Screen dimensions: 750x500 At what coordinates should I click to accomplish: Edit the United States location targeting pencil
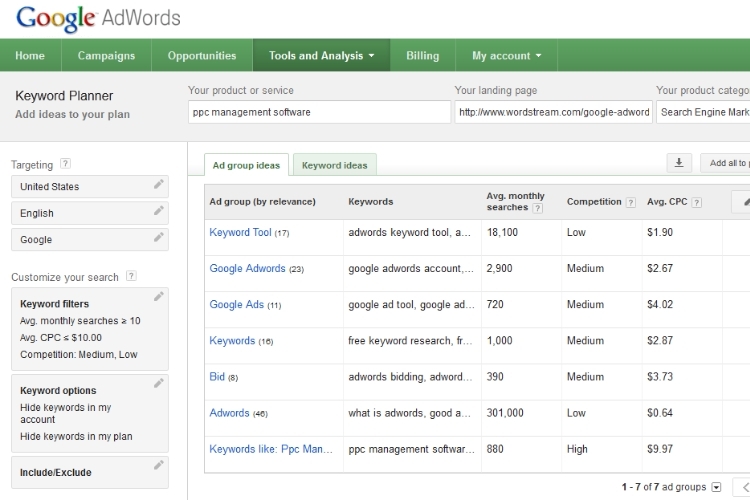click(159, 184)
